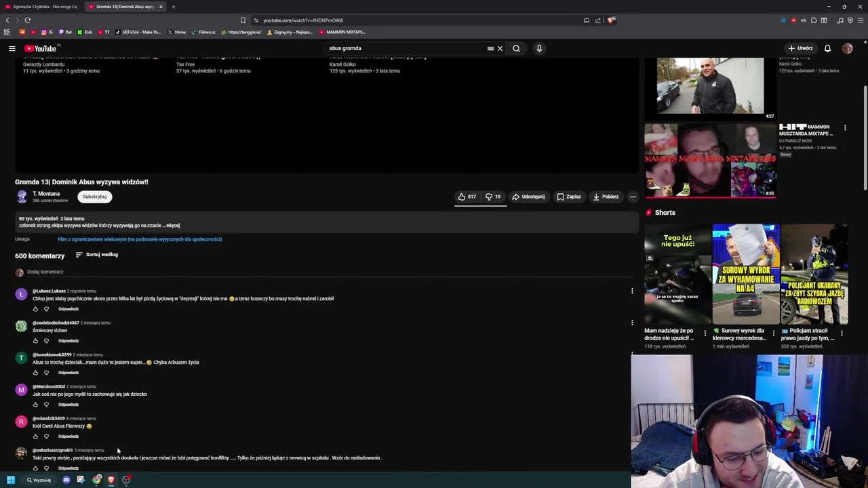Open the T. Montana channel name

click(x=46, y=194)
